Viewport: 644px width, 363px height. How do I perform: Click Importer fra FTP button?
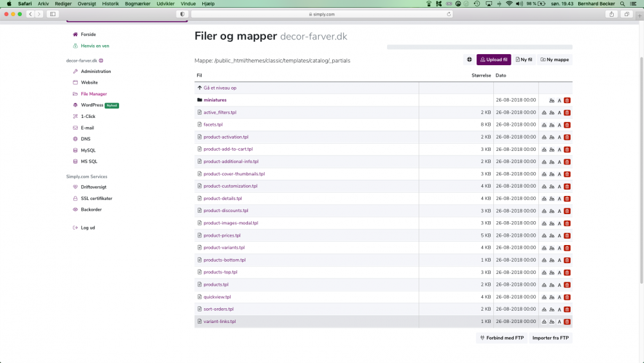coord(551,338)
